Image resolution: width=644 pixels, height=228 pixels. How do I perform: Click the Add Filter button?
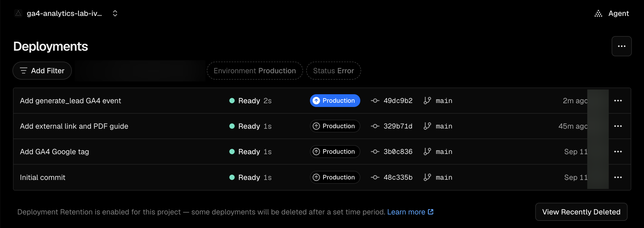tap(42, 71)
